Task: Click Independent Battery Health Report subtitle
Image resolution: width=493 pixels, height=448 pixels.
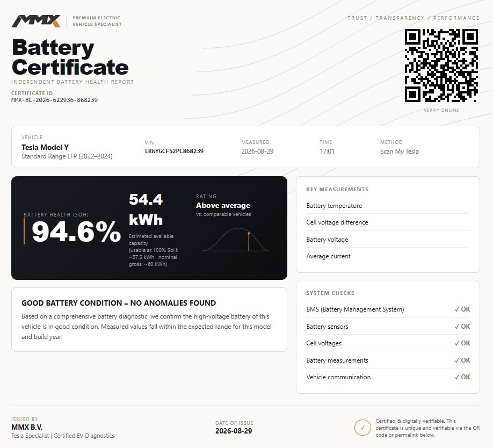Action: click(x=73, y=82)
